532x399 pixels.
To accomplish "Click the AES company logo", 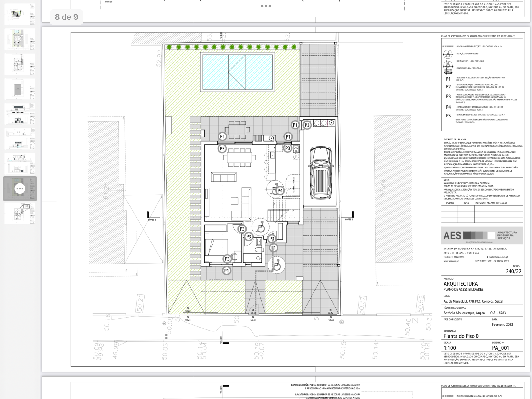I will [x=482, y=236].
